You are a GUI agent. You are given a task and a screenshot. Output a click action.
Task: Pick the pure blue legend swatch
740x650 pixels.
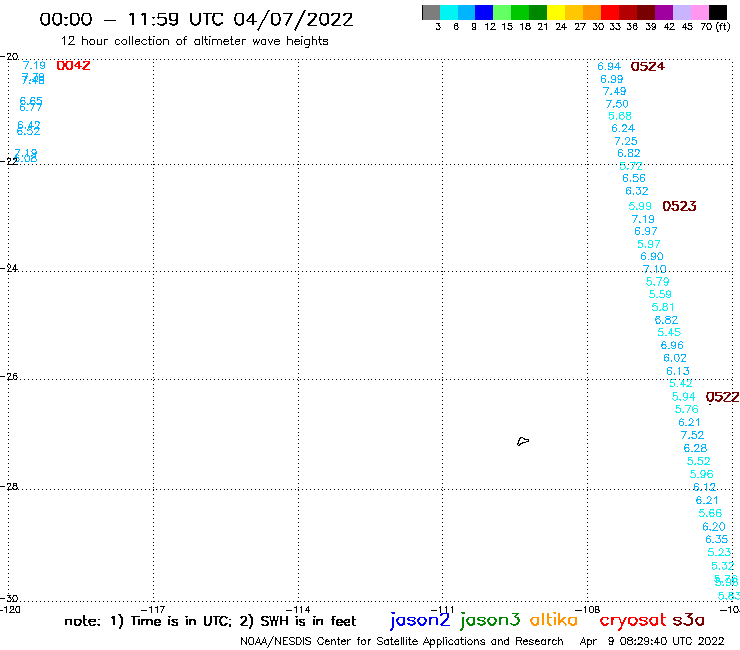[x=485, y=12]
